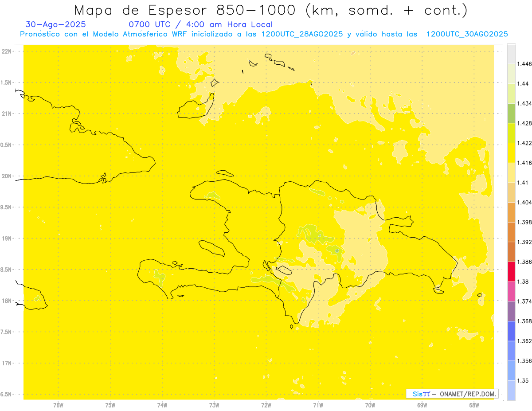Click the '1.356' color bar label

click(x=524, y=360)
